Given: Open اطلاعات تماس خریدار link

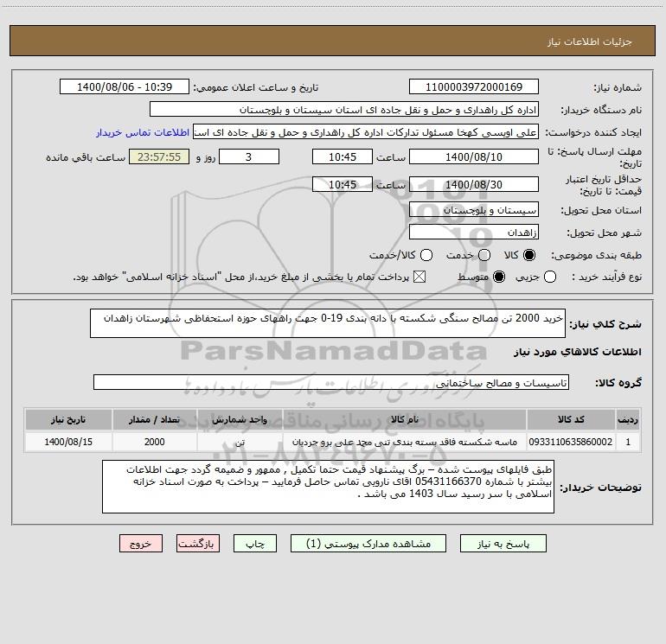Looking at the screenshot, I should click(x=143, y=132).
